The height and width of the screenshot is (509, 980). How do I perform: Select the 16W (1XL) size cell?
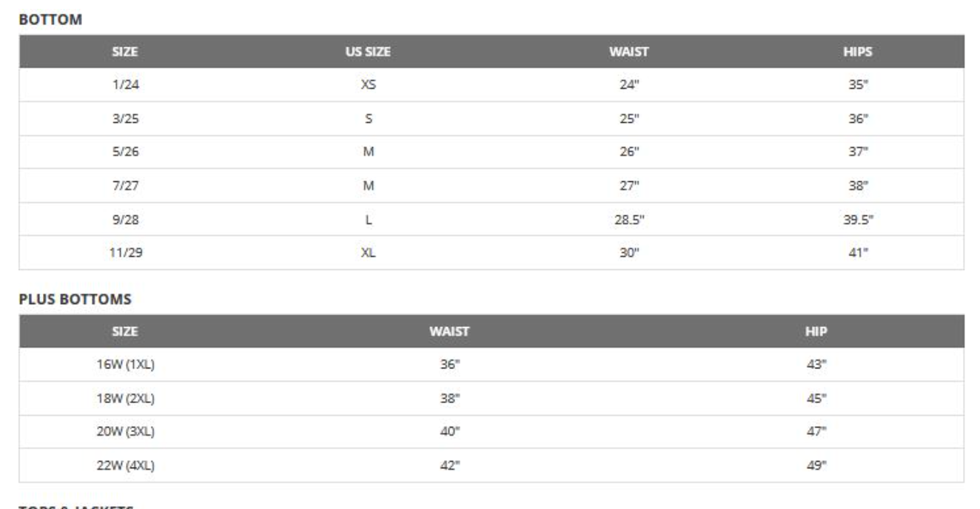pyautogui.click(x=125, y=365)
